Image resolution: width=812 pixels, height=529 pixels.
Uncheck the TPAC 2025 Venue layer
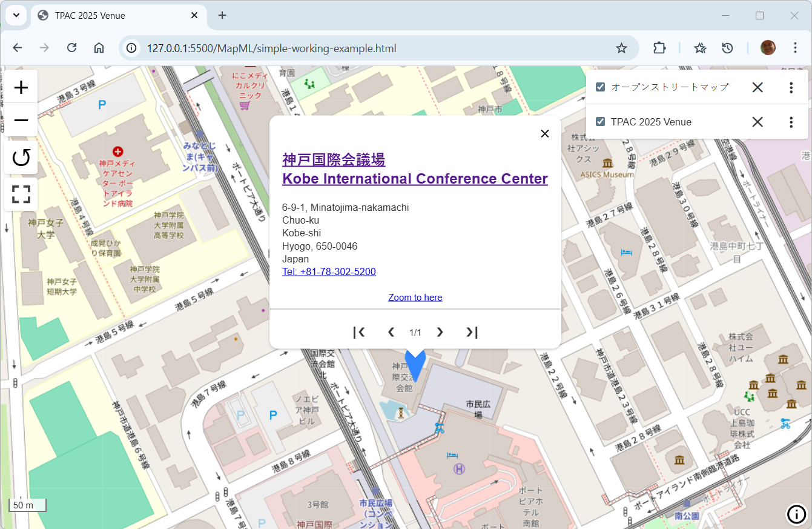[x=600, y=122]
